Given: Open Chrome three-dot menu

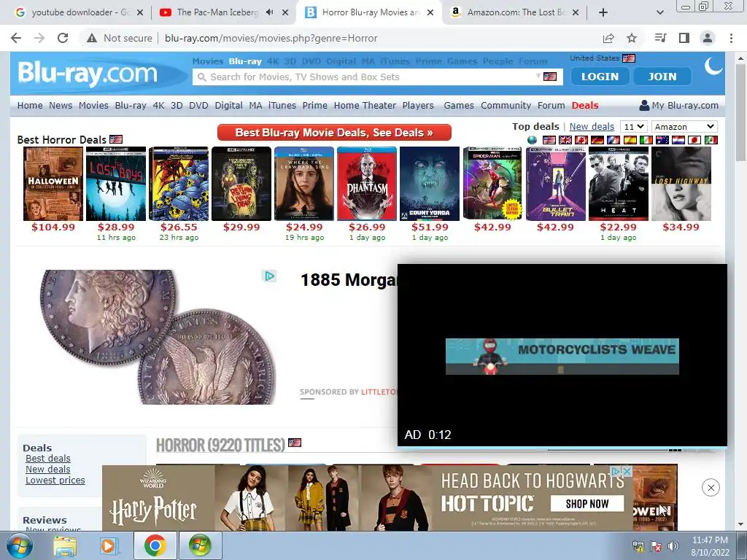Looking at the screenshot, I should coord(731,38).
